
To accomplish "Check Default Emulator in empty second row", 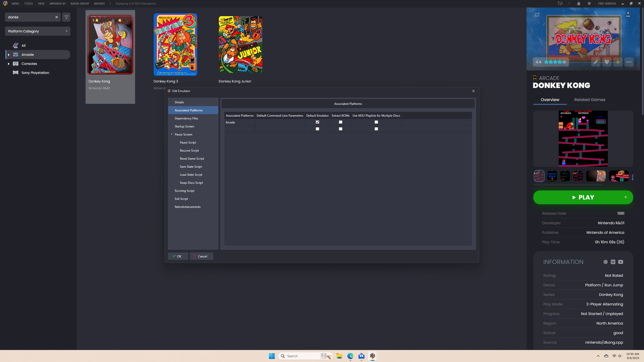I will (317, 129).
